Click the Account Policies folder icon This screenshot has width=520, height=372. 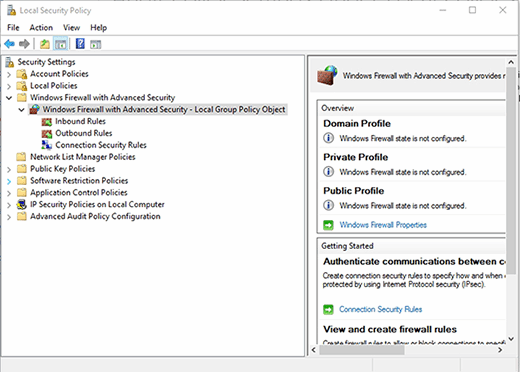pos(22,74)
